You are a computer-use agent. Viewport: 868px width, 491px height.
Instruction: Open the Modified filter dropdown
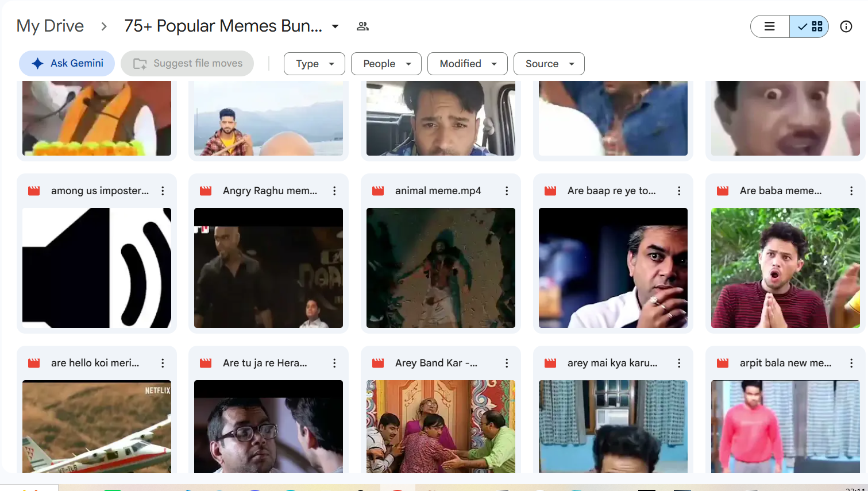point(468,64)
